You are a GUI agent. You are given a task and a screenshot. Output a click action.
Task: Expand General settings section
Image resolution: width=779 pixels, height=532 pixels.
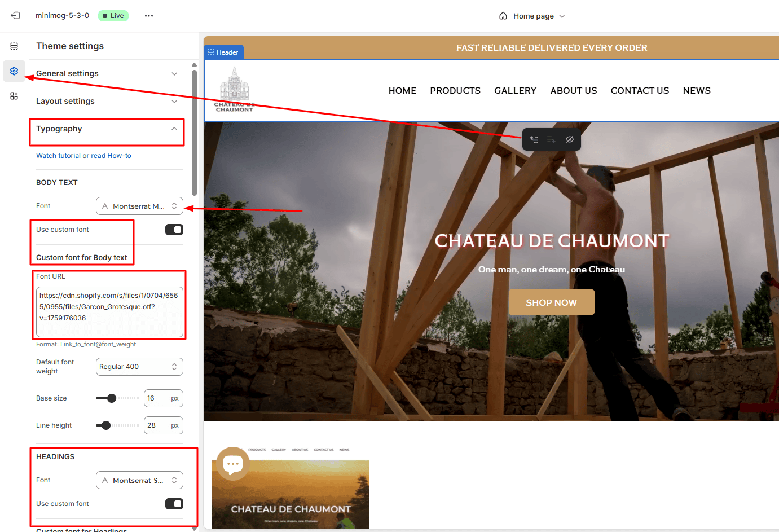[x=107, y=73]
